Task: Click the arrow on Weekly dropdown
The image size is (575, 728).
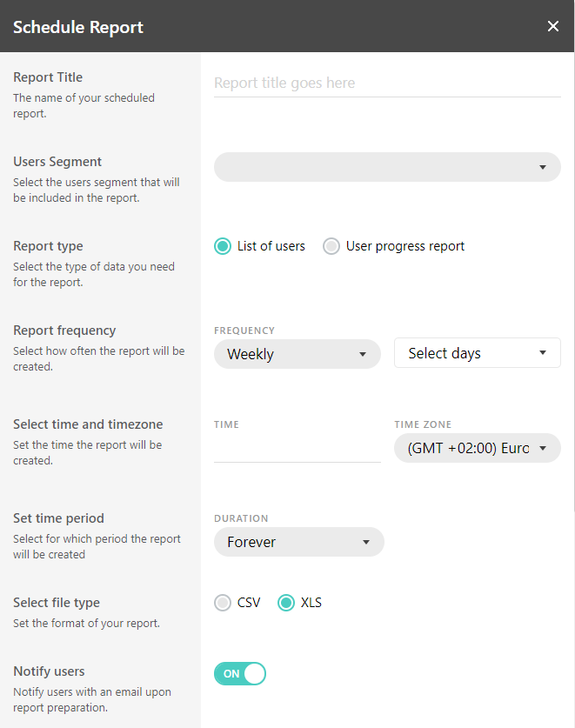Action: click(x=363, y=354)
